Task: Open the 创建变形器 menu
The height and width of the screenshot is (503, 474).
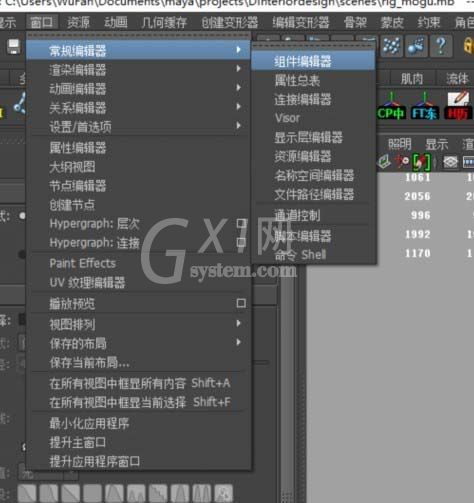Action: [229, 22]
